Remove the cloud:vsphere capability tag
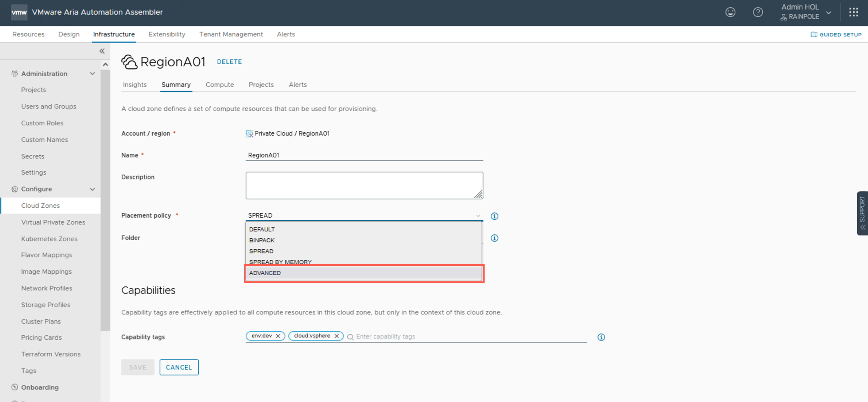 [x=336, y=336]
